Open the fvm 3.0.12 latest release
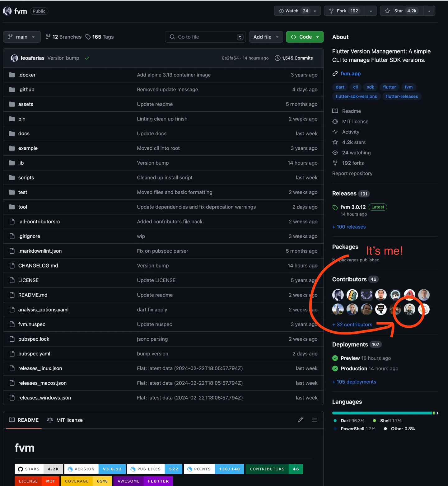The height and width of the screenshot is (486, 448). coord(353,207)
